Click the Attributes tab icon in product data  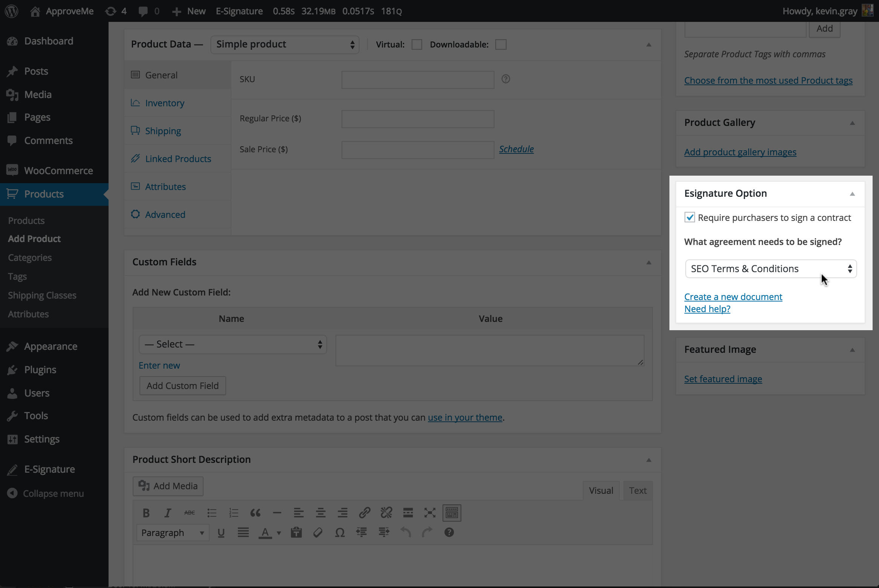click(135, 186)
